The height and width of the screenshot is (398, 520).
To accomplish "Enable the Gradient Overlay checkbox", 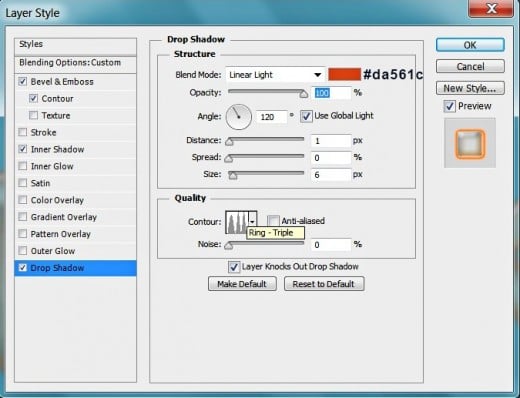I will tap(23, 217).
